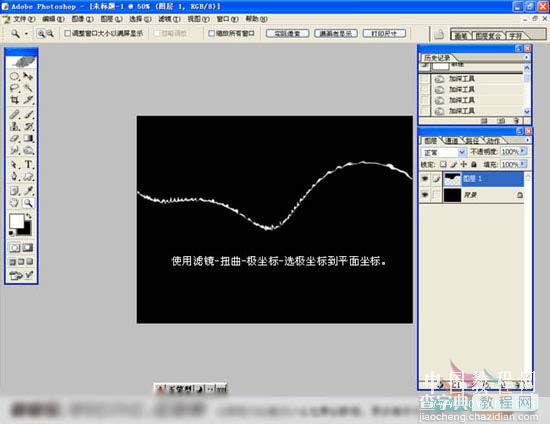
Task: Select the Pen tool
Action: (14, 176)
